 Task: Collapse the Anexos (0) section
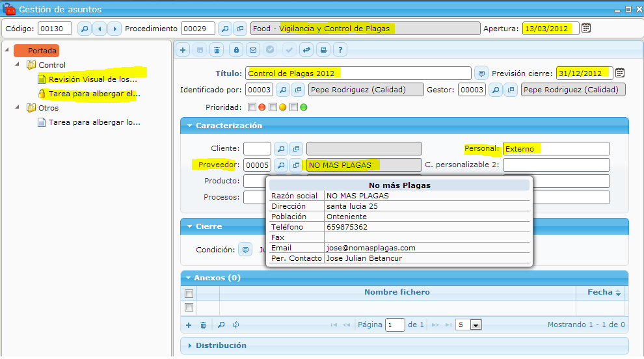pos(188,278)
